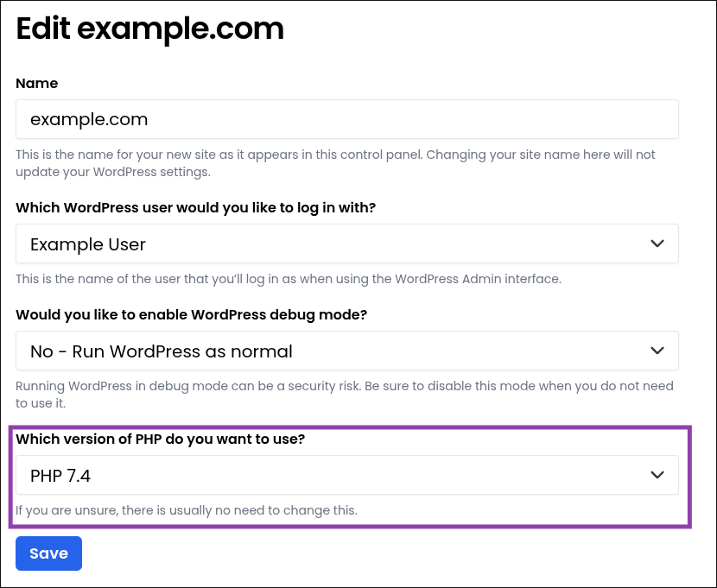The image size is (717, 588).
Task: Click the Save button
Action: click(x=48, y=553)
